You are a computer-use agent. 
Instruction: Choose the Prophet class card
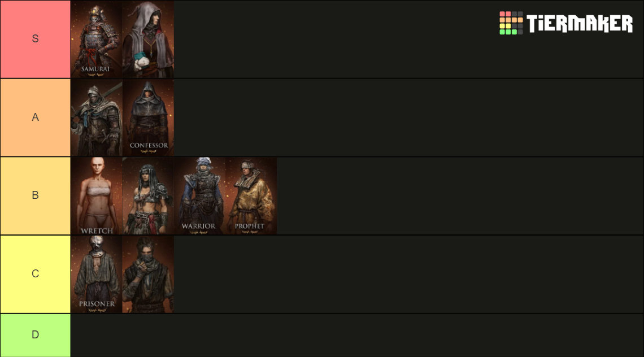pyautogui.click(x=251, y=196)
